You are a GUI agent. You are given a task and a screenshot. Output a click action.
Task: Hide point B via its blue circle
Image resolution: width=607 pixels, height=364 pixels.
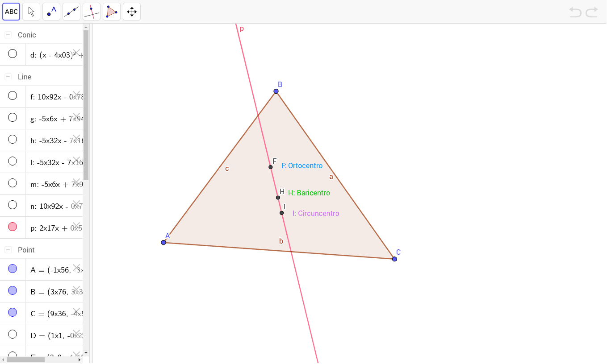point(13,290)
